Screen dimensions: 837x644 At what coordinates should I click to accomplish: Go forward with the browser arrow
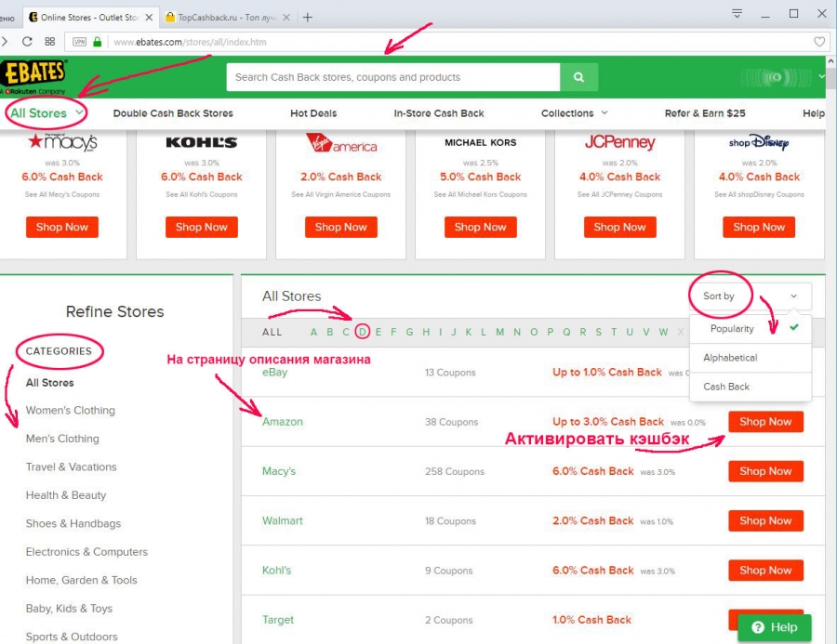pos(5,42)
